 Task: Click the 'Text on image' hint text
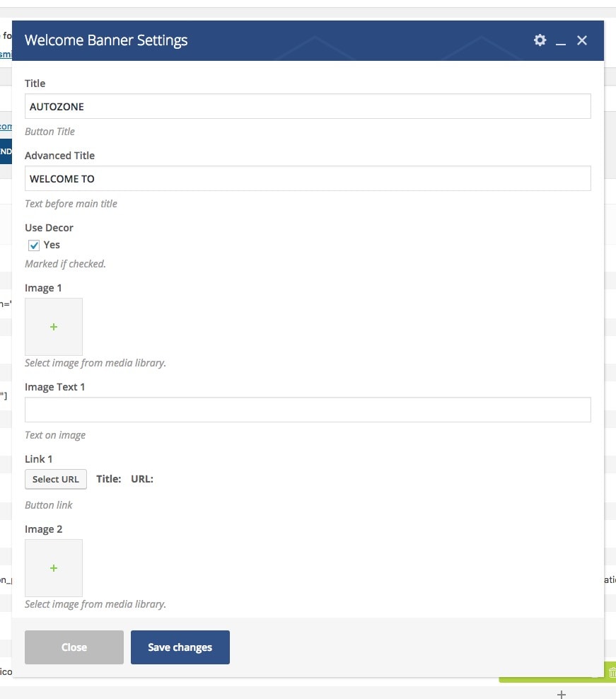(55, 435)
